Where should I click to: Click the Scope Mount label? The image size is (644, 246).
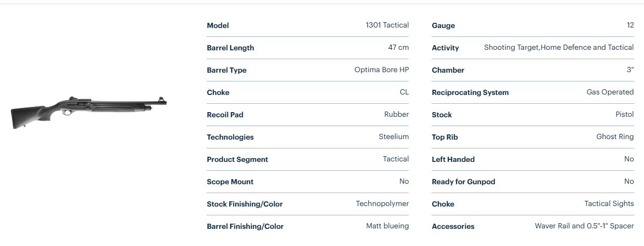(230, 182)
